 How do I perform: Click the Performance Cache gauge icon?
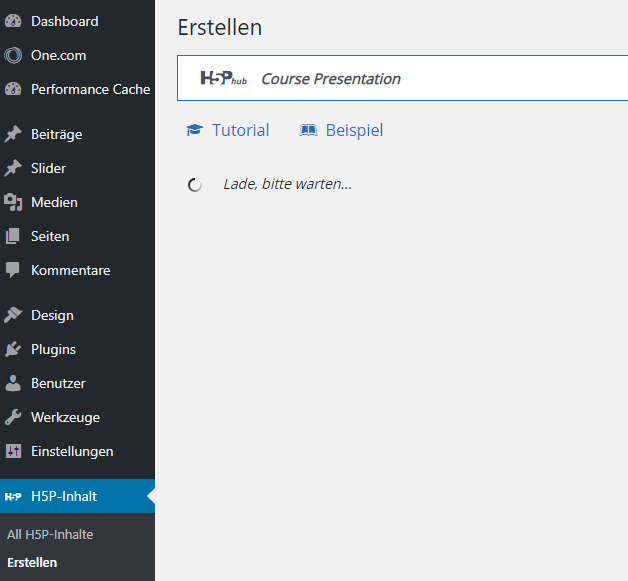pos(13,89)
